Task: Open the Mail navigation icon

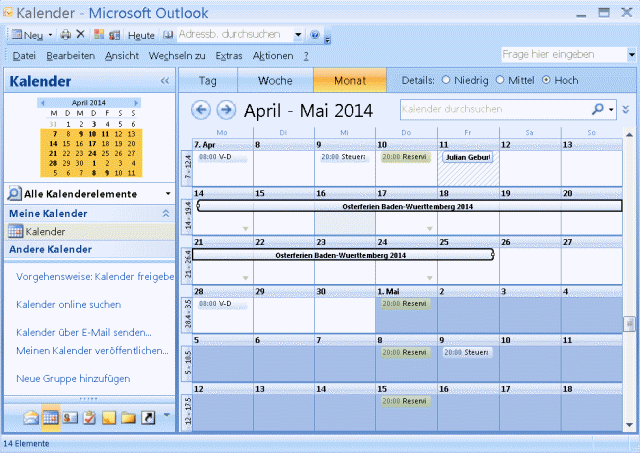Action: 31,417
